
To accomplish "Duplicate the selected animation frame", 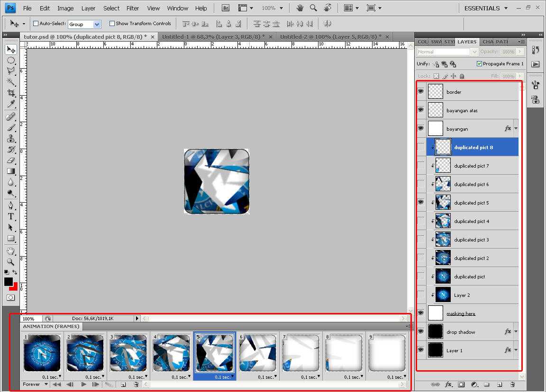I will 123,384.
